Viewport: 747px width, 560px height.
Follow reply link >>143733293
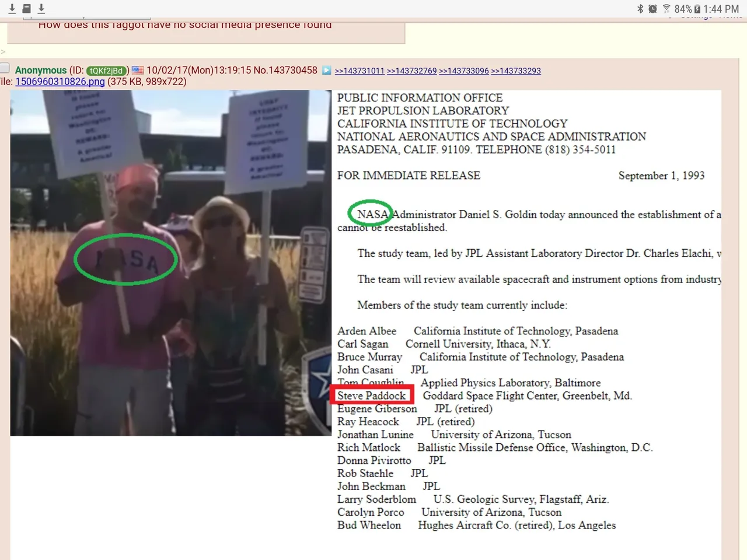point(516,71)
